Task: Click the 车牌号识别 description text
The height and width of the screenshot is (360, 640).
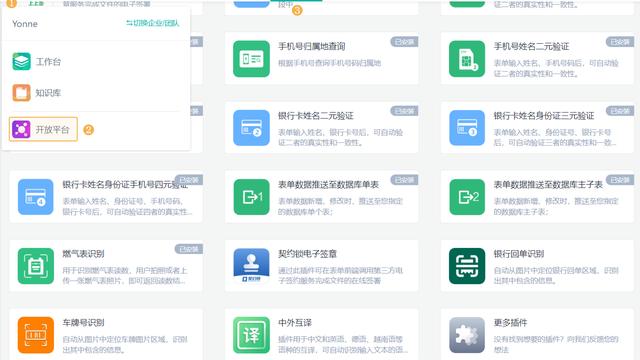Action: click(x=124, y=344)
